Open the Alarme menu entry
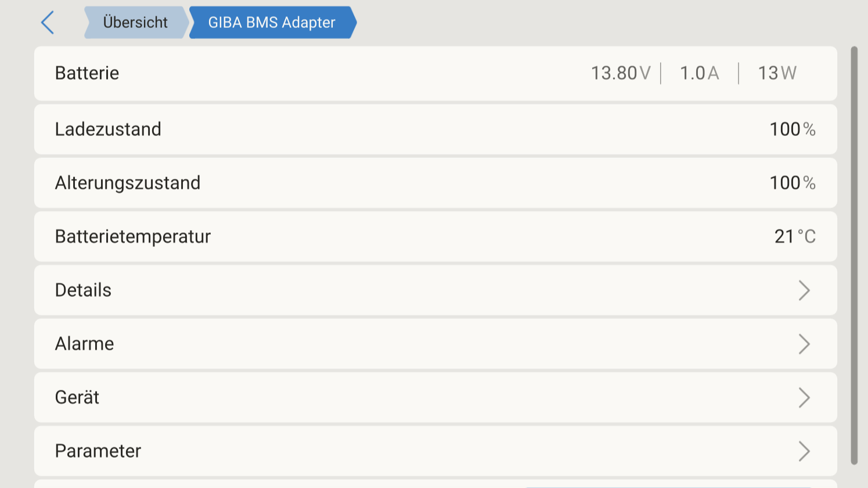 (435, 344)
